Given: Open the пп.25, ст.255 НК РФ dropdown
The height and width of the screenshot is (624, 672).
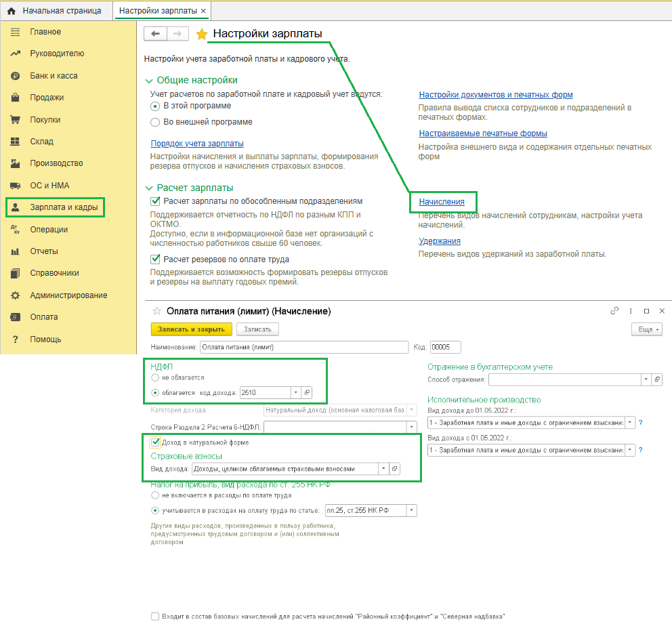Looking at the screenshot, I should point(412,510).
